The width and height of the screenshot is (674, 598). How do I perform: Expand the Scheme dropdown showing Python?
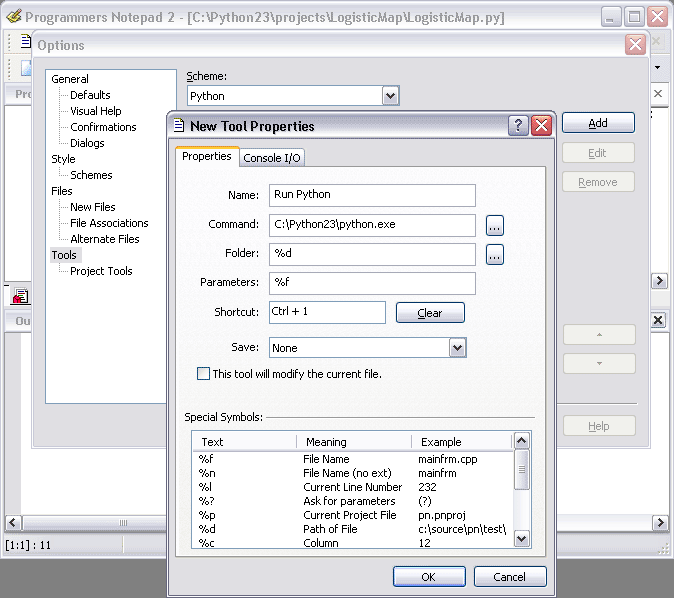pyautogui.click(x=390, y=96)
